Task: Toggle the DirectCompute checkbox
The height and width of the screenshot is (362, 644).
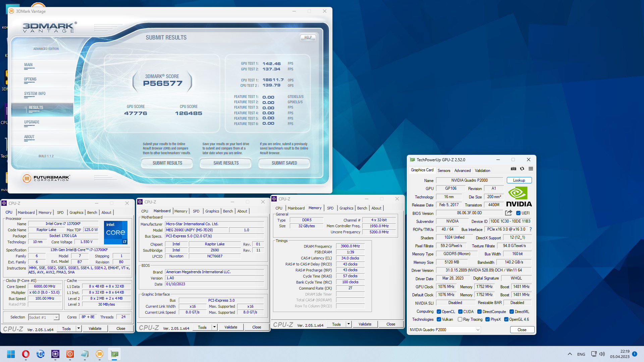Action: [x=479, y=312]
